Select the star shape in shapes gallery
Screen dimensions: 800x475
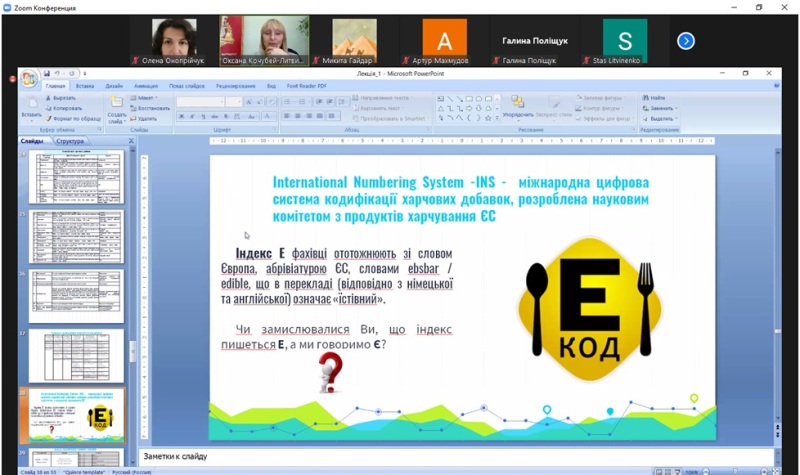[x=488, y=118]
